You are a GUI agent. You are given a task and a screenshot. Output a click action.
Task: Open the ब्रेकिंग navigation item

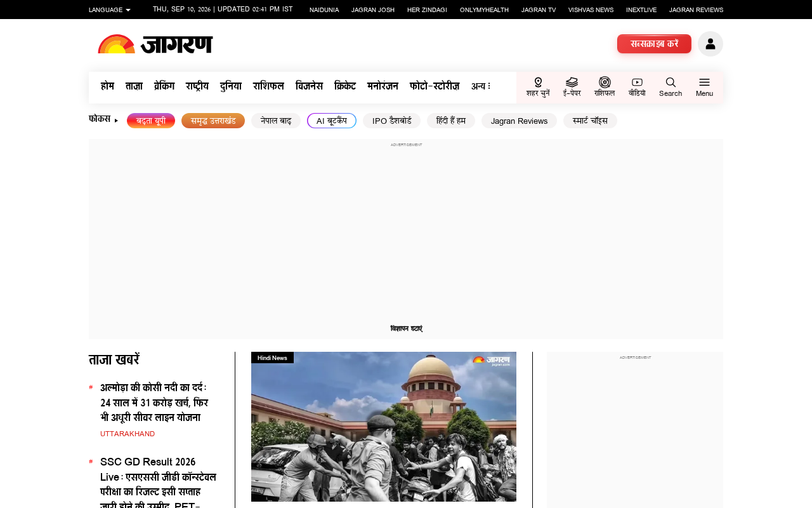[164, 86]
